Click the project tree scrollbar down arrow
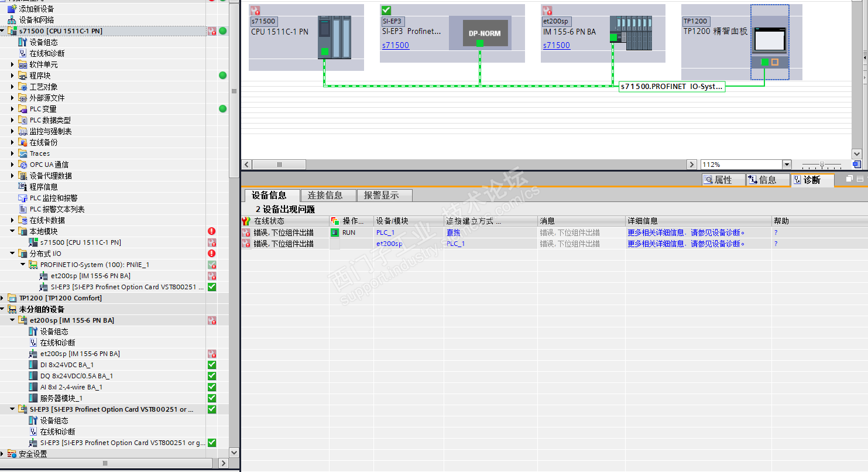Screen dimensions: 868x472 pyautogui.click(x=235, y=453)
